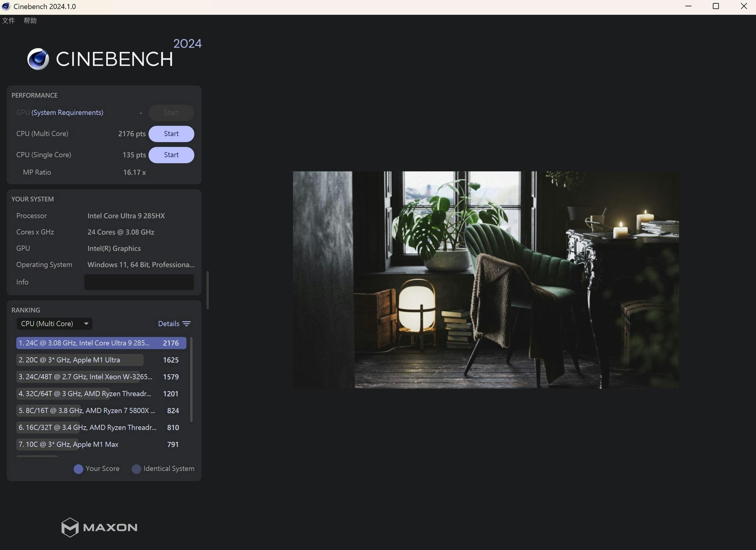Select ranking row 6 16C/32T Ryzen Threadripper

click(x=101, y=428)
